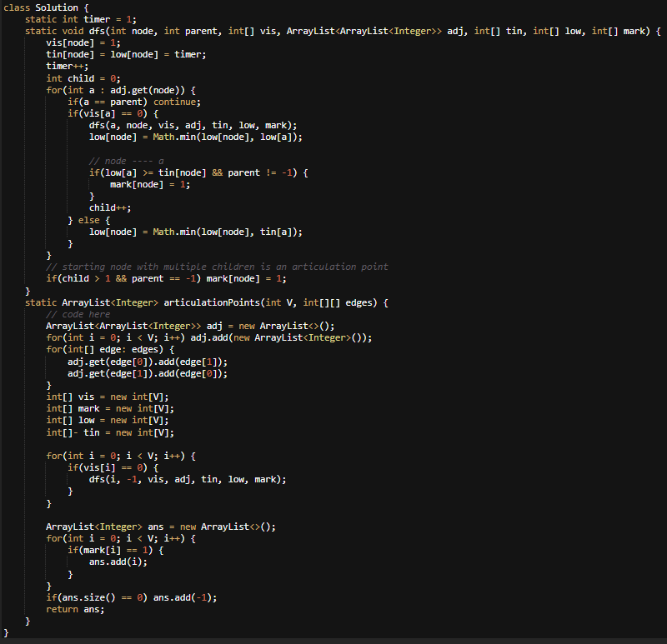The width and height of the screenshot is (667, 644).
Task: Click the 'if(vis[a] == 0) {' line in dfs
Action: [x=113, y=114]
